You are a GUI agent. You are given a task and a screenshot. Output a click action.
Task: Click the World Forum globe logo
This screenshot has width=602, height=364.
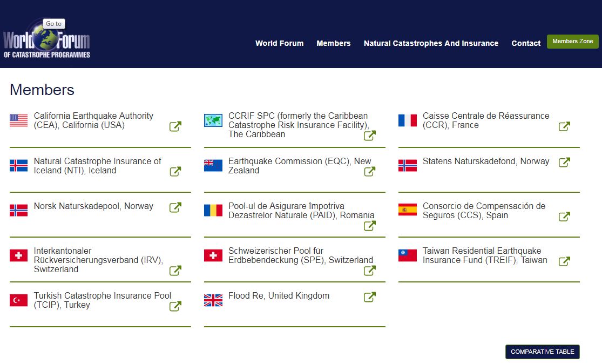(x=46, y=38)
